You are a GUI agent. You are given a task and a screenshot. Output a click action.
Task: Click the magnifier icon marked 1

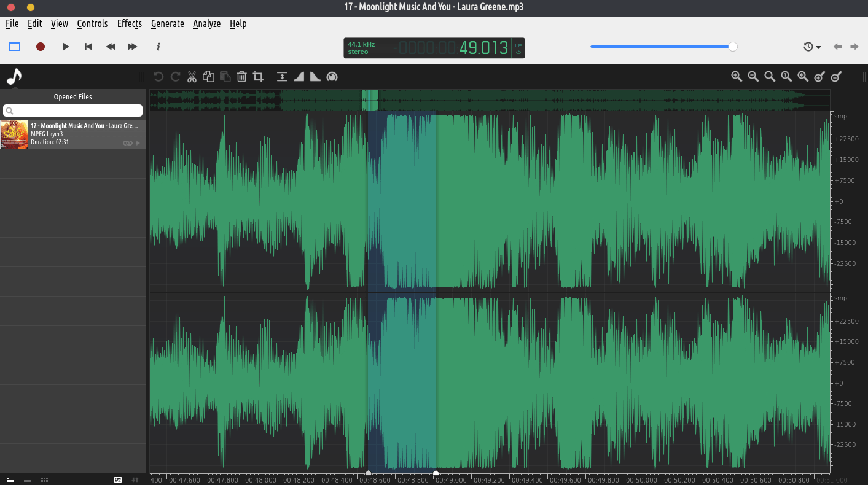click(x=786, y=76)
